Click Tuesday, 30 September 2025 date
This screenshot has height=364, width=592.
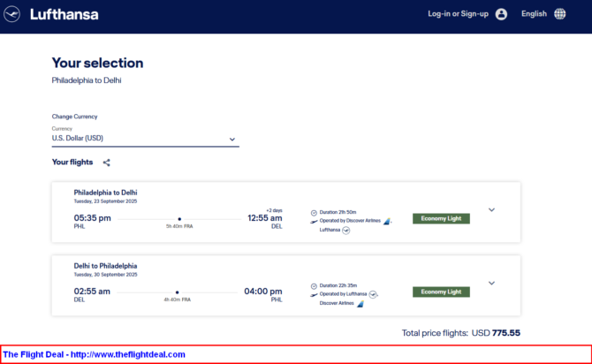point(105,275)
